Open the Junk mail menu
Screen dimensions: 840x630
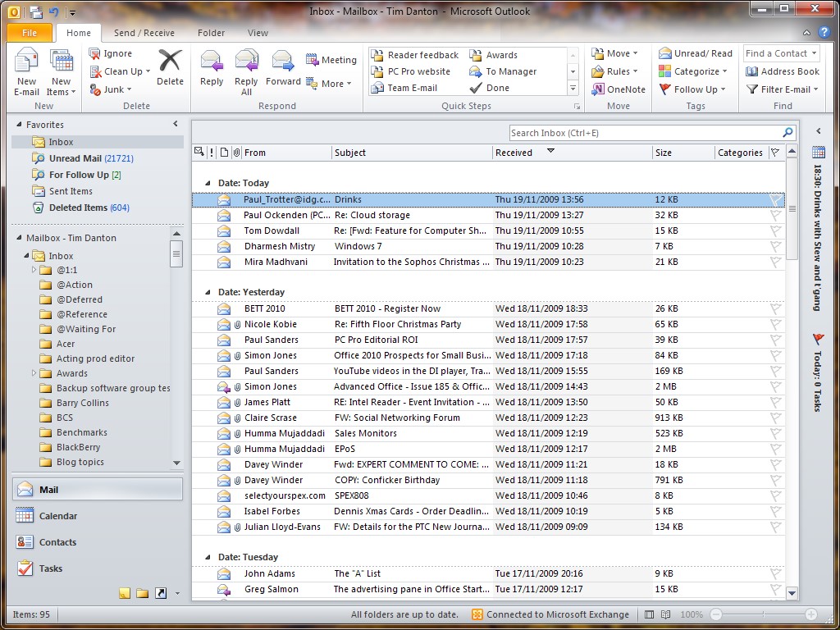[111, 89]
